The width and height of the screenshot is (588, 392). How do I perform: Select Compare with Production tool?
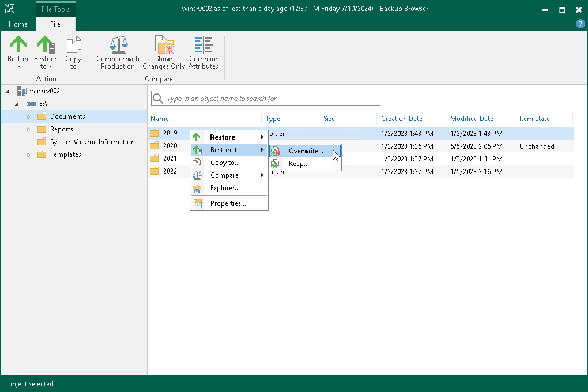click(118, 51)
